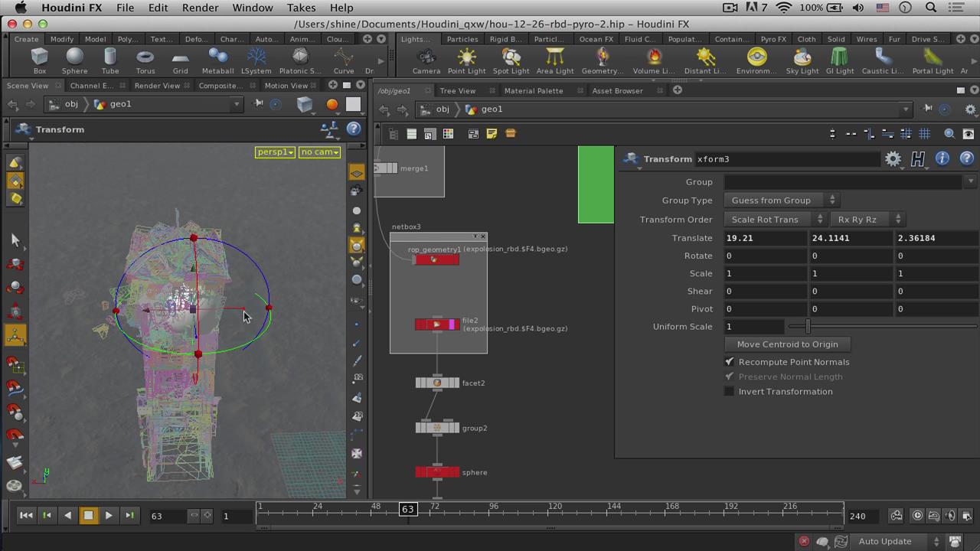The width and height of the screenshot is (980, 551).
Task: Toggle Recompute Point Normals checkbox
Action: (730, 362)
